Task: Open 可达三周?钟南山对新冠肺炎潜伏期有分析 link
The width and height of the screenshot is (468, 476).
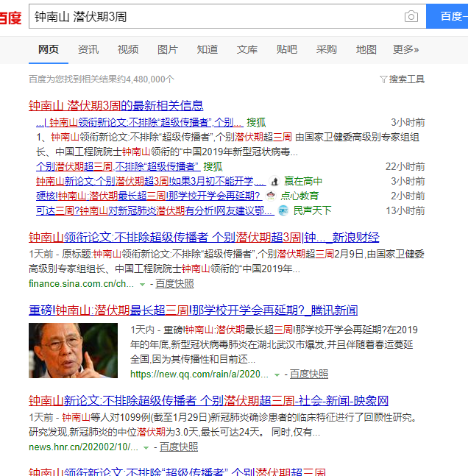Action: pos(155,210)
